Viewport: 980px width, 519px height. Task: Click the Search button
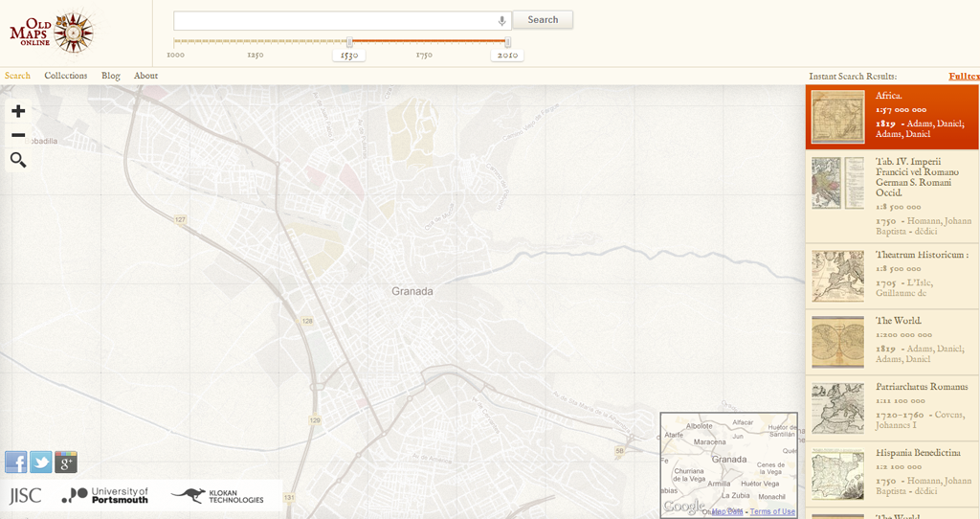point(543,20)
